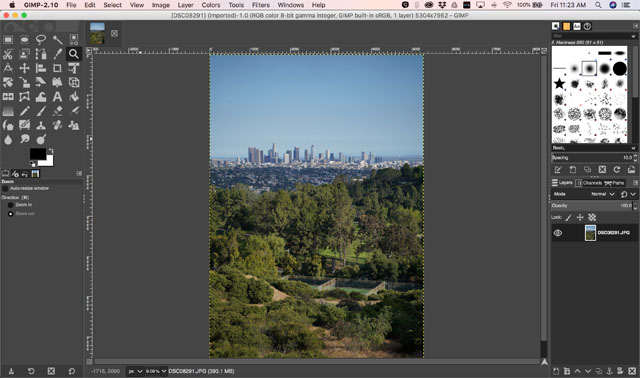Anchor the floating layer icon

609,371
